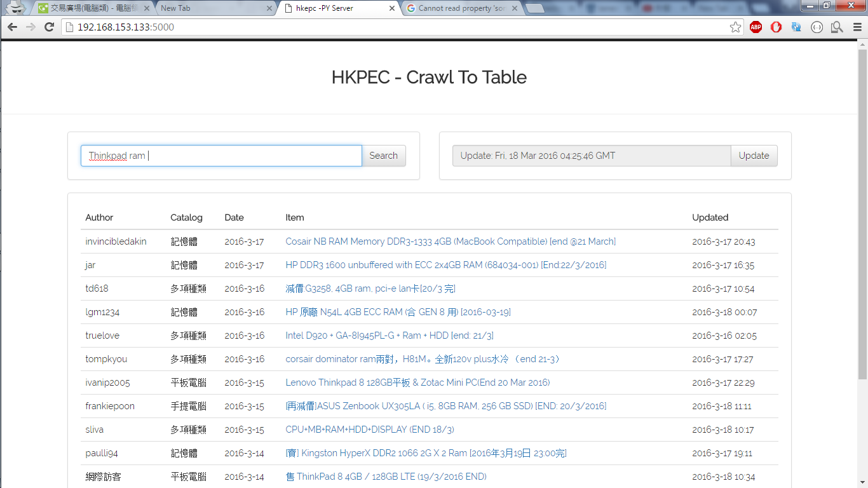The image size is (868, 488).
Task: Click the Updated column header
Action: pyautogui.click(x=710, y=217)
